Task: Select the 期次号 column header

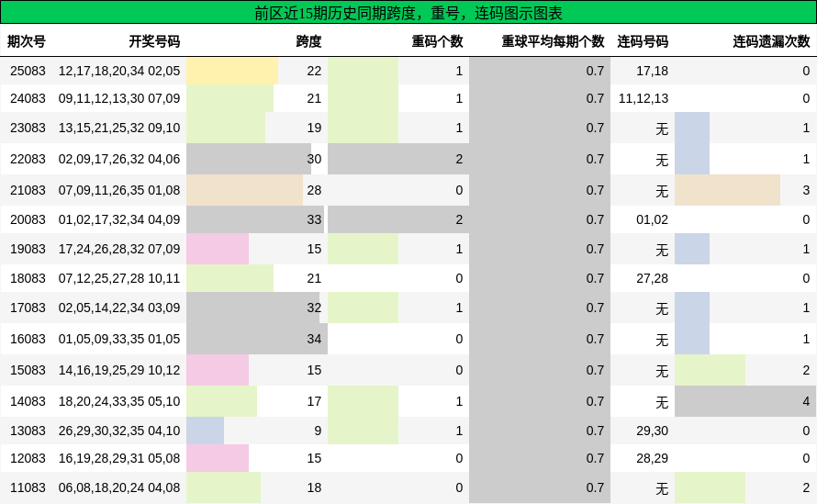Action: click(27, 41)
